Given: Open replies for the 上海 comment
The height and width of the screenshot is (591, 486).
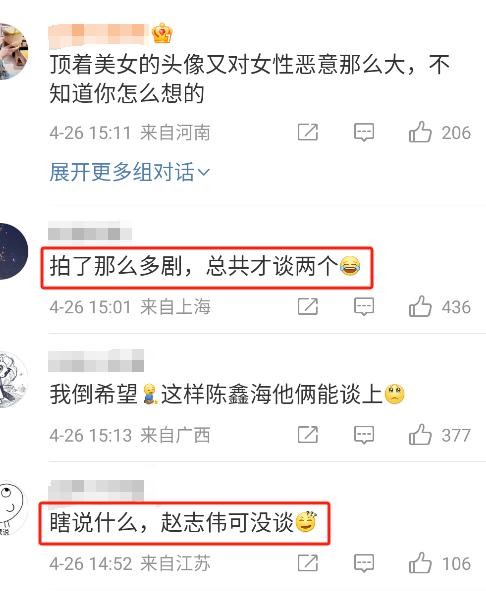Looking at the screenshot, I should (364, 306).
